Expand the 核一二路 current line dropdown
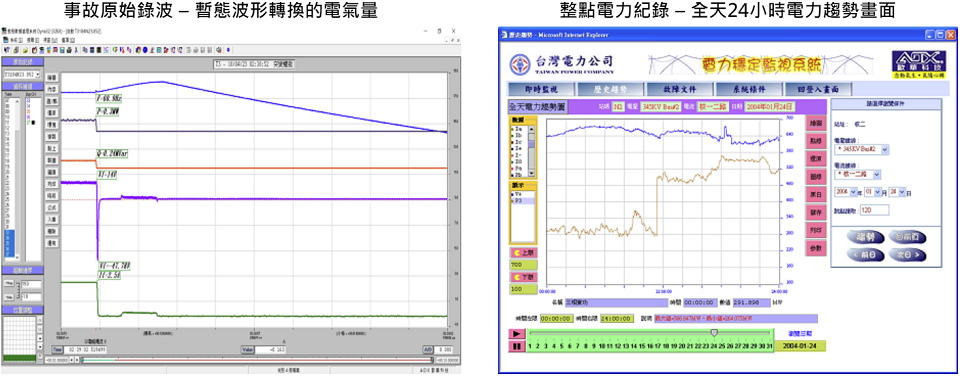The image size is (960, 376). tap(858, 175)
